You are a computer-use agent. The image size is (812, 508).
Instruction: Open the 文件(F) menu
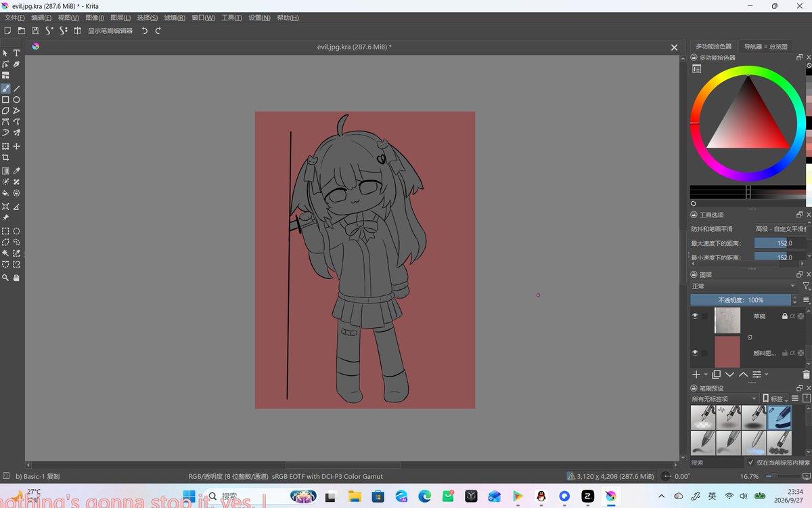15,18
